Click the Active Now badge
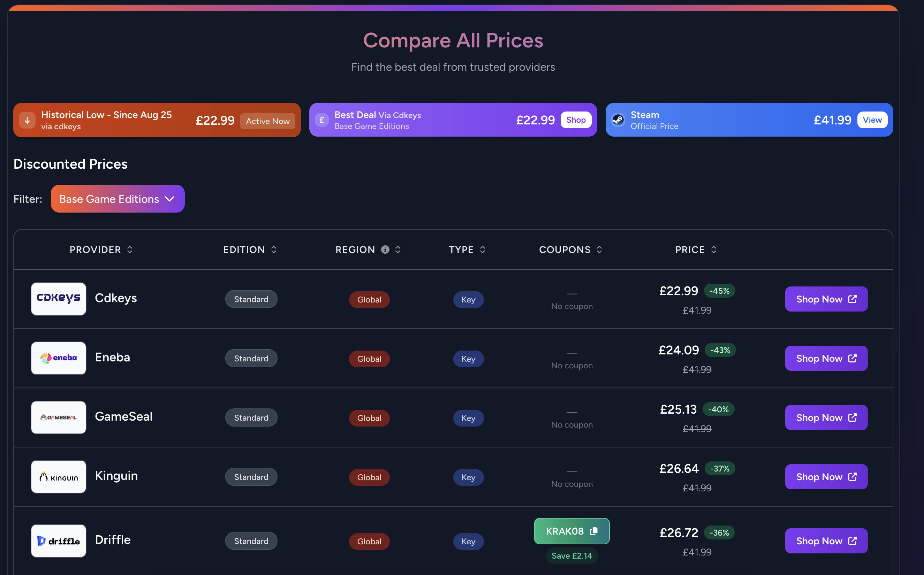 point(267,121)
